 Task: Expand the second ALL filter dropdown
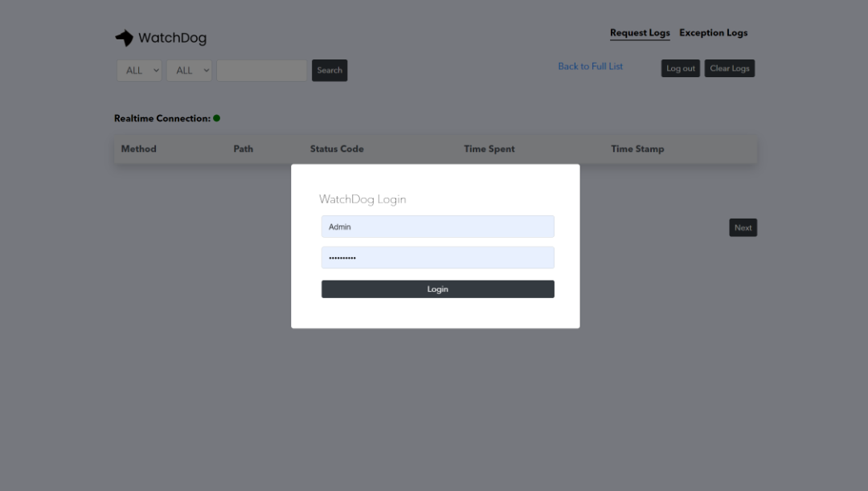(189, 71)
